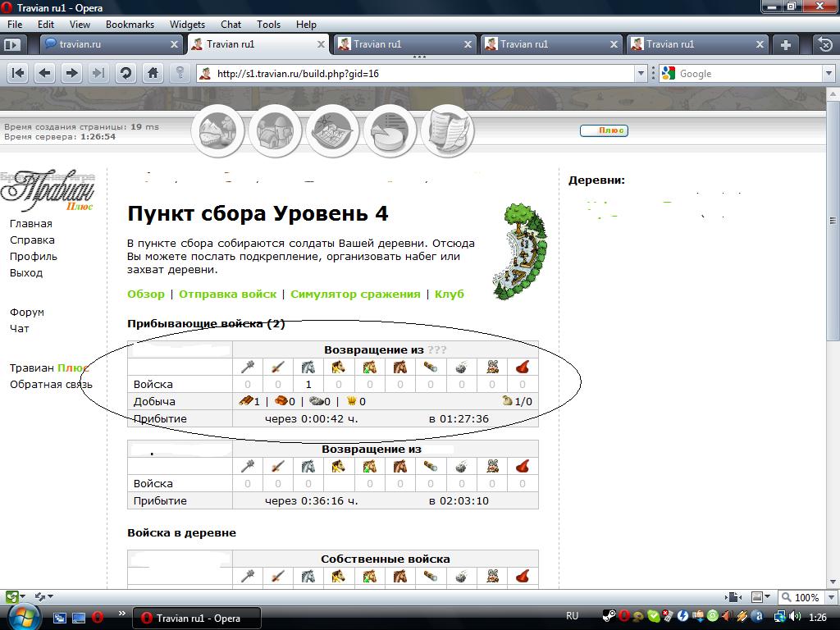
Task: Open the village overview round icon
Action: coord(218,130)
